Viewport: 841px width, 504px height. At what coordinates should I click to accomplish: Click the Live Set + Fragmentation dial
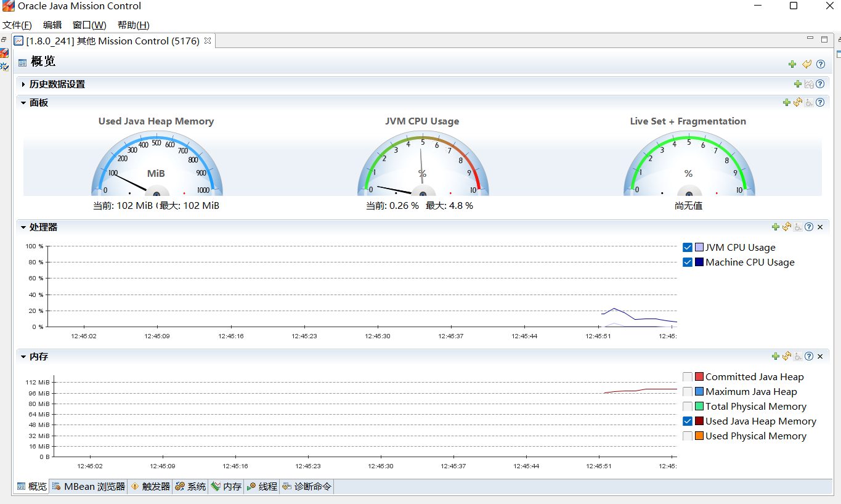point(689,164)
